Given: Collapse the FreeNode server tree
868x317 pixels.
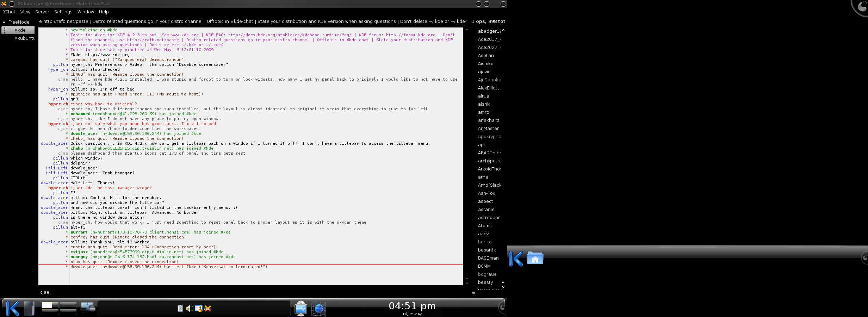Looking at the screenshot, I should [x=4, y=22].
